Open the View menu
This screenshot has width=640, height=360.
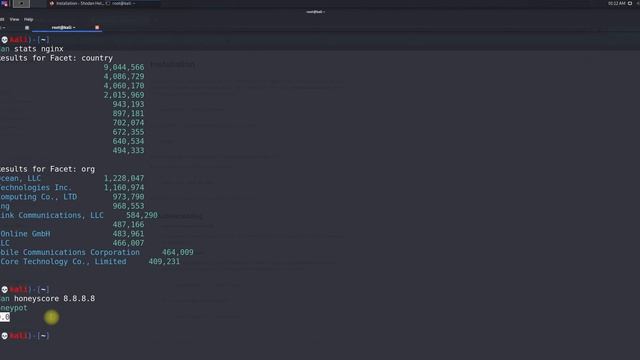tap(14, 19)
